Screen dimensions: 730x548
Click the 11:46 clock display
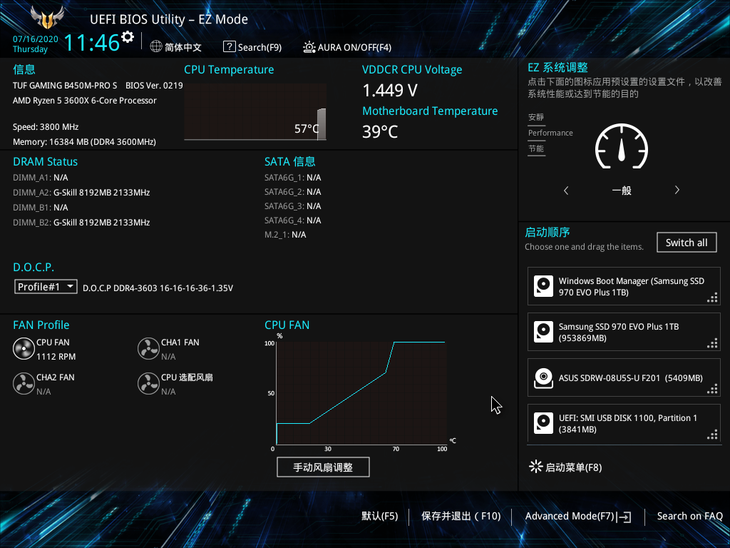[x=92, y=43]
